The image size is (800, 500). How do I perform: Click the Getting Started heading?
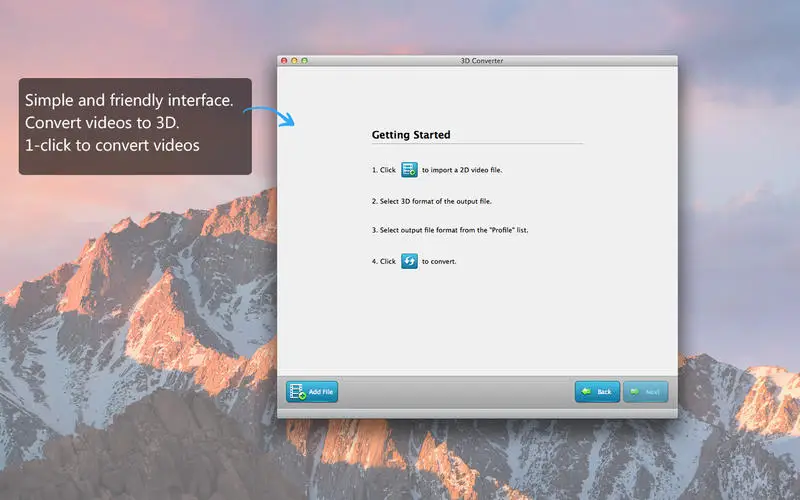(x=411, y=135)
